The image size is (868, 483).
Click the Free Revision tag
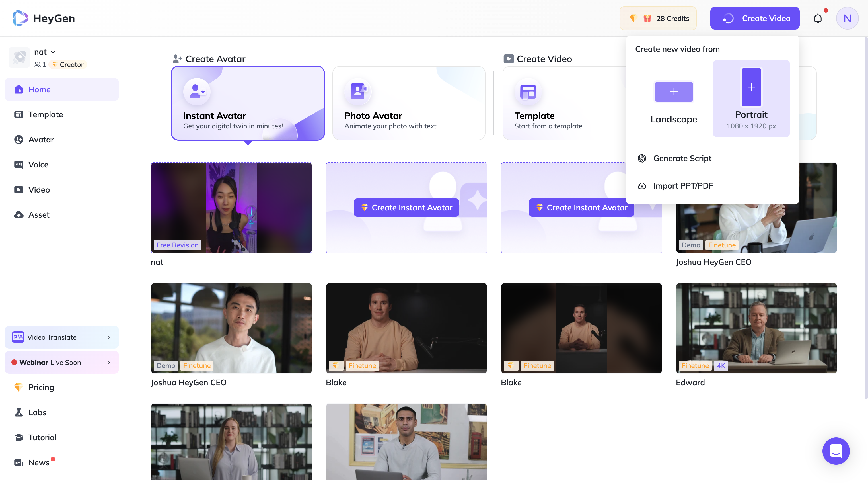[x=177, y=245]
